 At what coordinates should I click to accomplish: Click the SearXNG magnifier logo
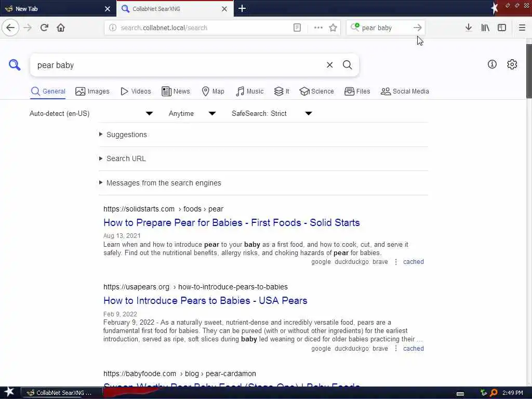click(15, 64)
